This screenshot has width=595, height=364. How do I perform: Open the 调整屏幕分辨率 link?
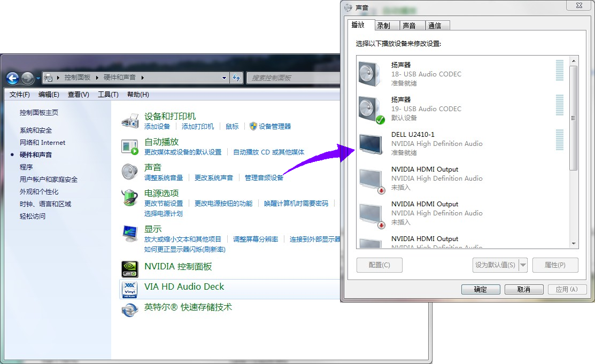(256, 239)
